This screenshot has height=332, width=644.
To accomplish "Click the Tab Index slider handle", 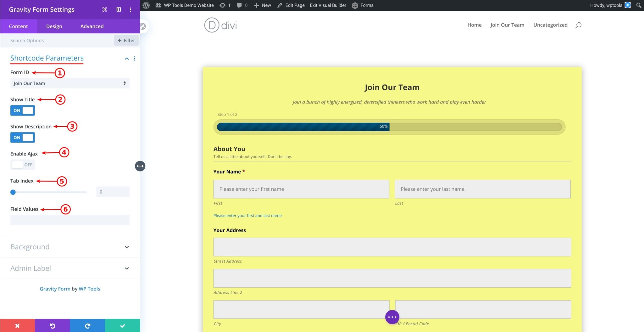I will [x=13, y=192].
